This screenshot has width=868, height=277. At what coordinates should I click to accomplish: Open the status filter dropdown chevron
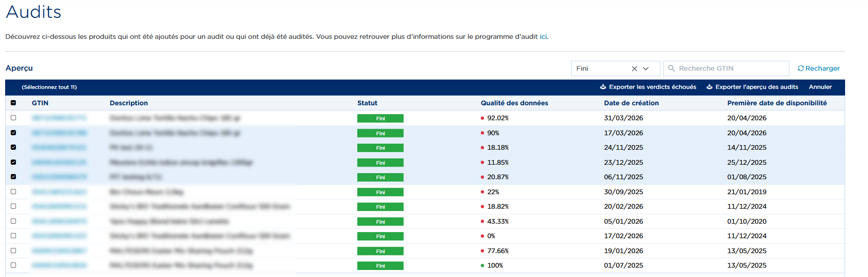[646, 69]
